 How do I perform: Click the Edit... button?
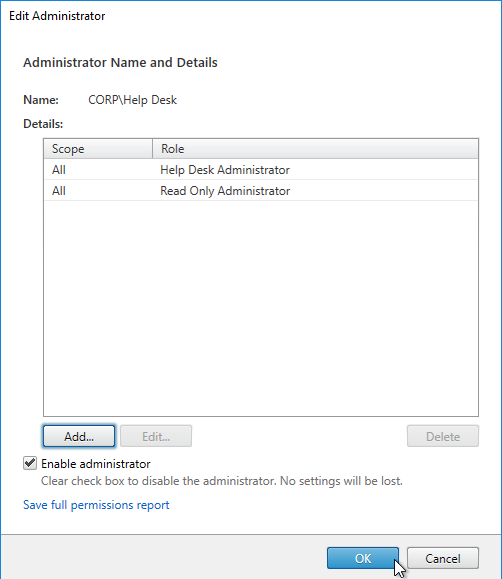156,436
